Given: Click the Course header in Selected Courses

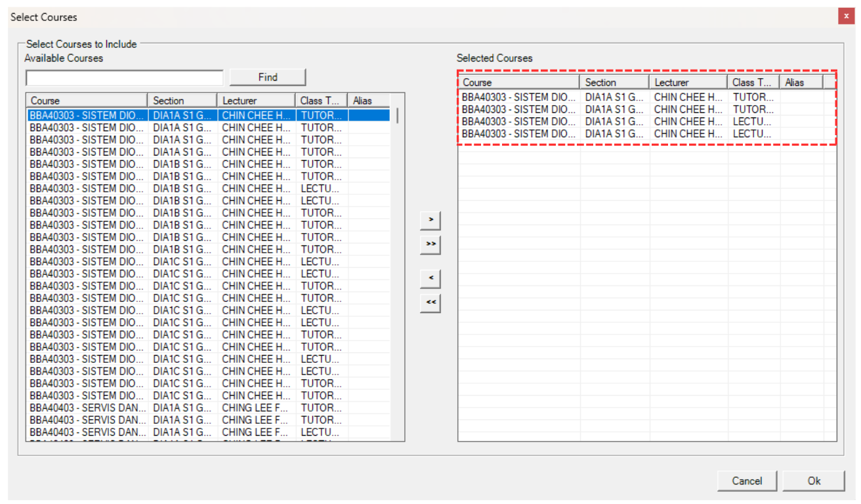Looking at the screenshot, I should click(518, 82).
